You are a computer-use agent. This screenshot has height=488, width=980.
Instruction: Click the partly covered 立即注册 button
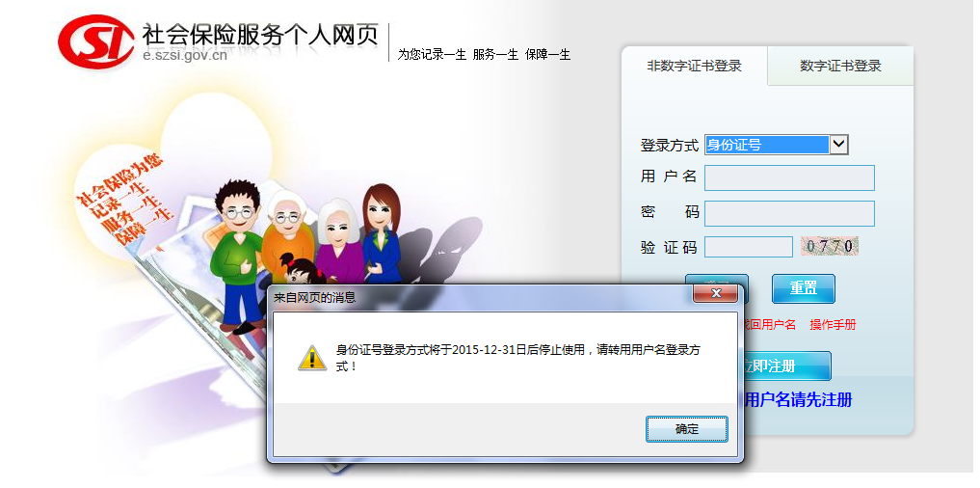click(x=787, y=366)
